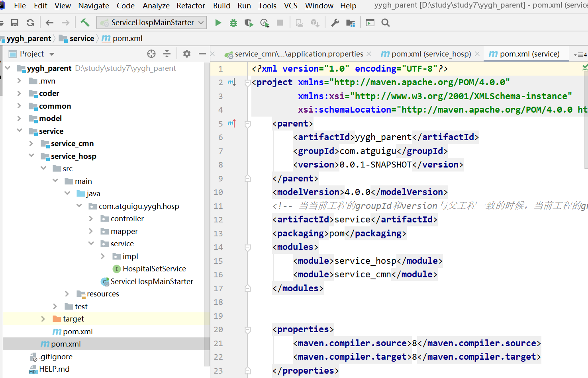Run with Coverage shield icon
This screenshot has width=588, height=378.
tap(249, 23)
